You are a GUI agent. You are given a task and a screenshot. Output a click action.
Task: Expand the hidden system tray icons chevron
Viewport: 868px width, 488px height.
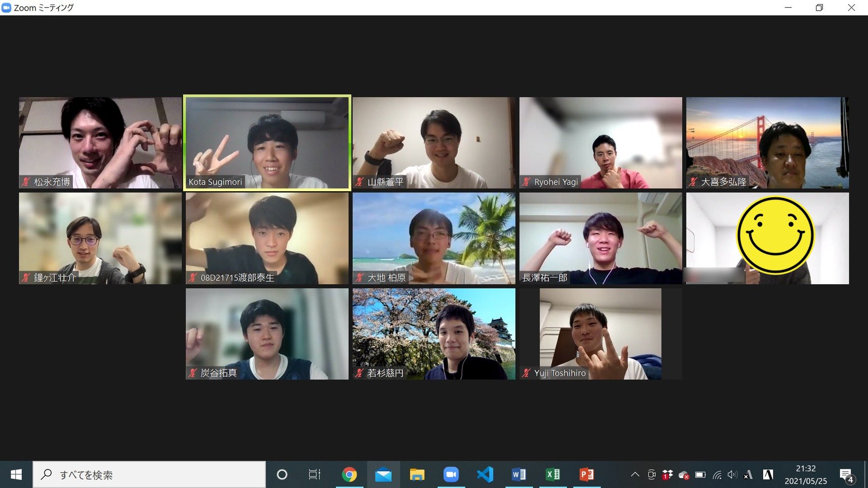click(x=635, y=475)
